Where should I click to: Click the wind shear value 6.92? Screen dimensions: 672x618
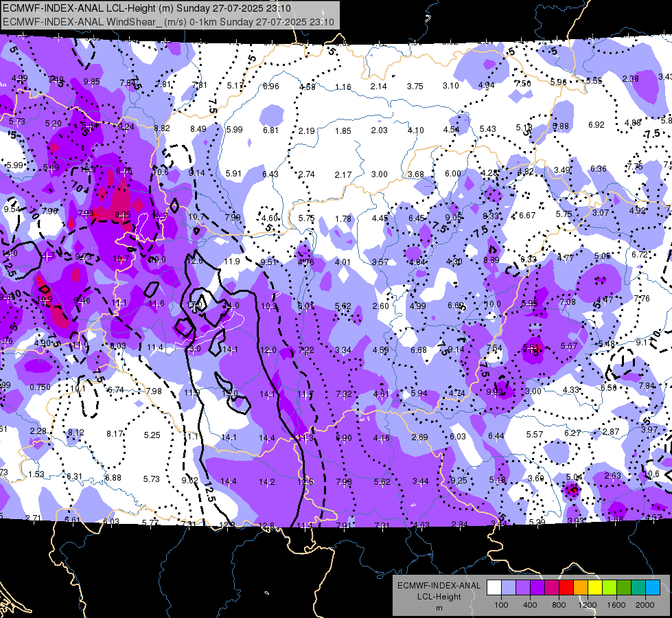(x=596, y=125)
